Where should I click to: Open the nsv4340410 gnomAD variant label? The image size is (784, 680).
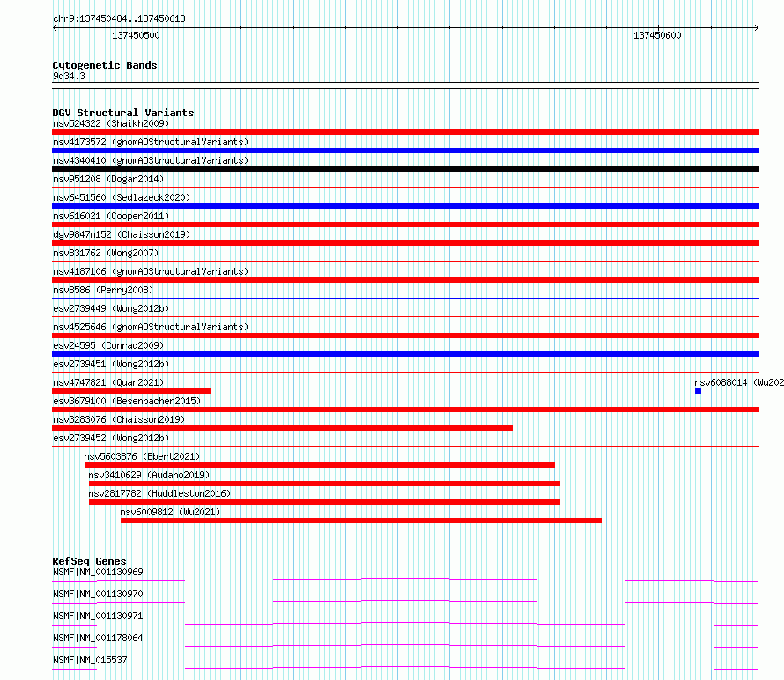[151, 160]
